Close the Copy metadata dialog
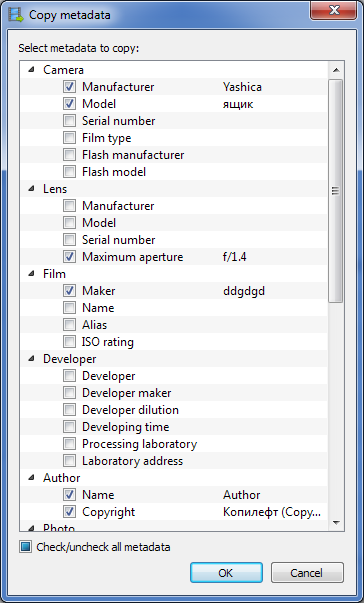364x603 pixels. [334, 10]
